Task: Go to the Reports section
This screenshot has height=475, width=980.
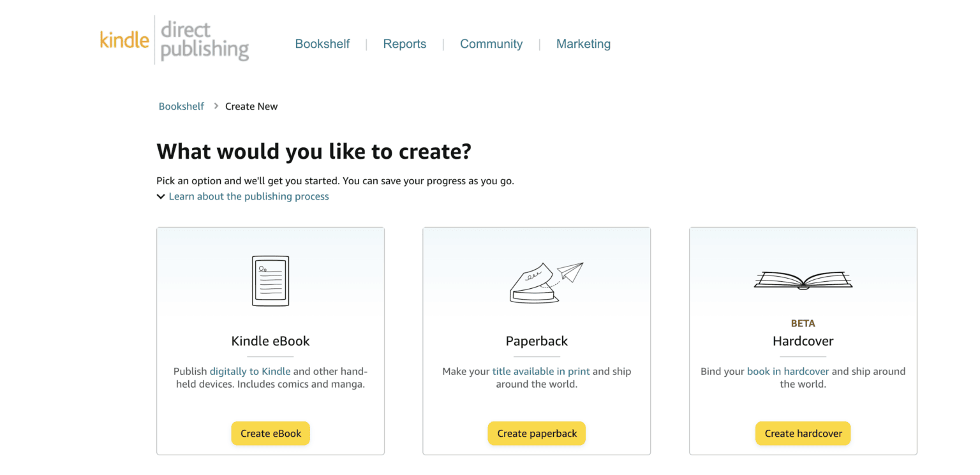Action: (x=405, y=43)
